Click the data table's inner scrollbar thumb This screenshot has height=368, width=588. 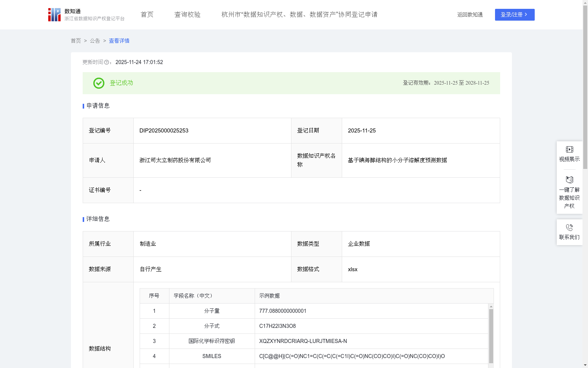[491, 336]
